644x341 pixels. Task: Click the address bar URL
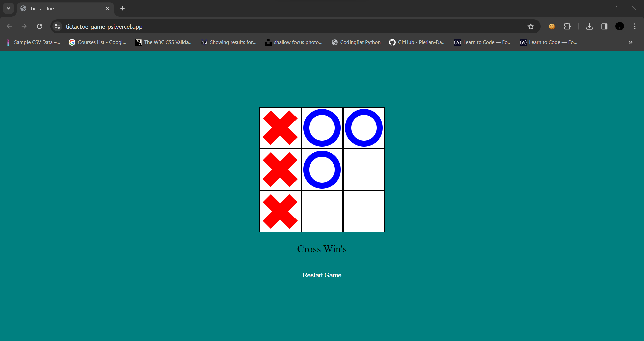tap(104, 27)
